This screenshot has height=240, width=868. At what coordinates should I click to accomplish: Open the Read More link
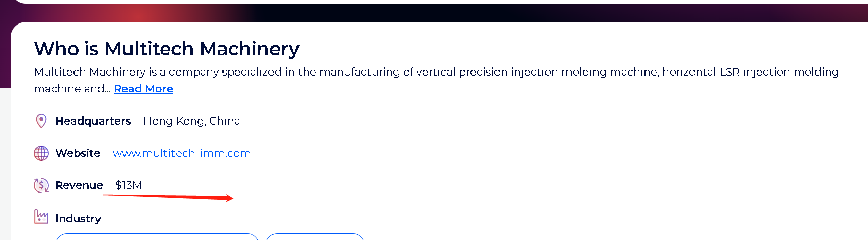click(x=143, y=89)
